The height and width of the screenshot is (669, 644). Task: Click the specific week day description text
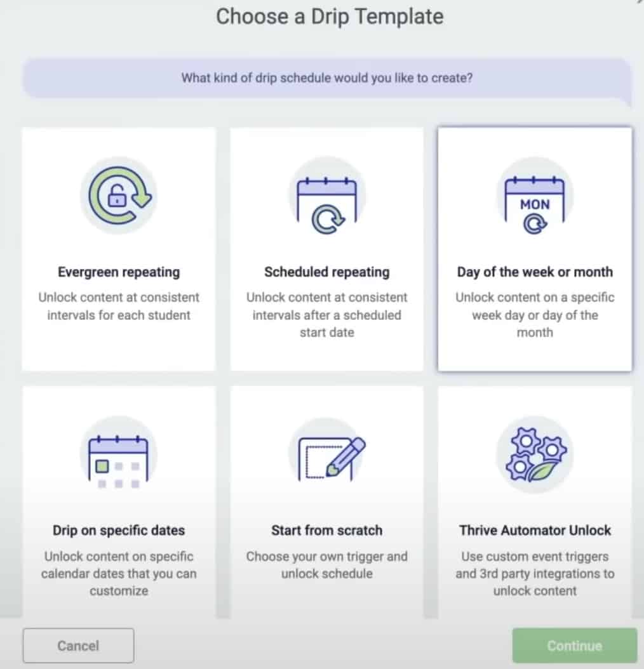[x=535, y=315]
